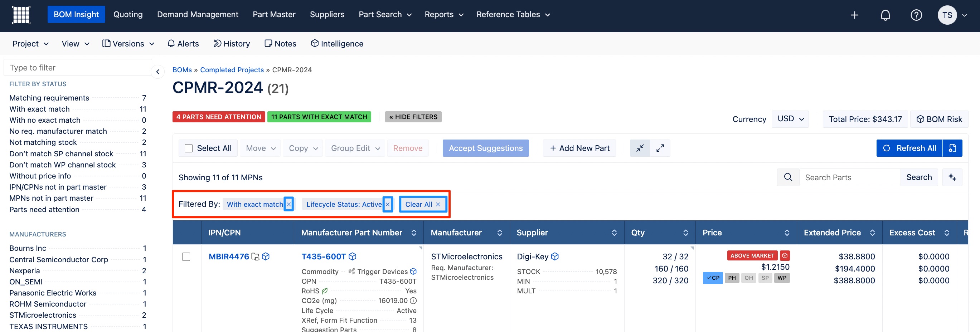This screenshot has width=980, height=332.
Task: Check the MBIR4476 row checkbox
Action: [x=186, y=257]
